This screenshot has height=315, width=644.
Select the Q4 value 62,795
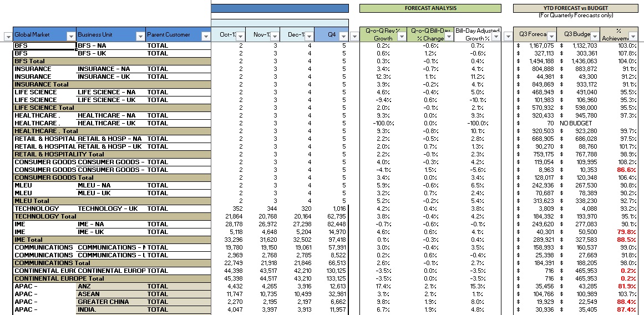pyautogui.click(x=332, y=216)
